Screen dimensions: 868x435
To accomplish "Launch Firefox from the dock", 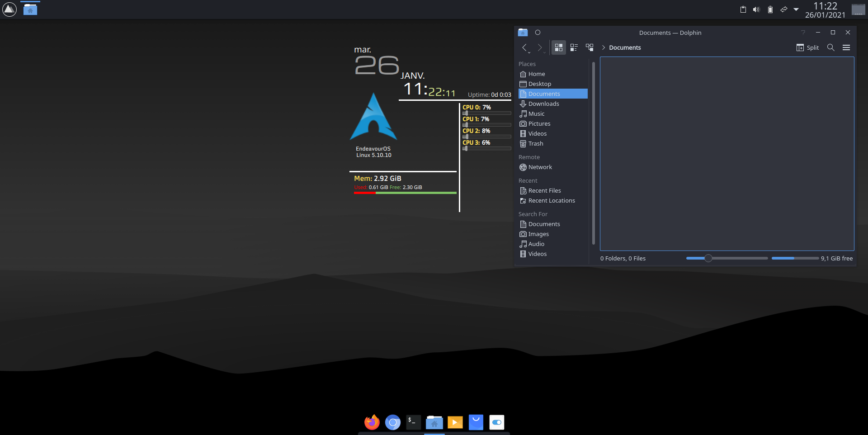I will (372, 422).
